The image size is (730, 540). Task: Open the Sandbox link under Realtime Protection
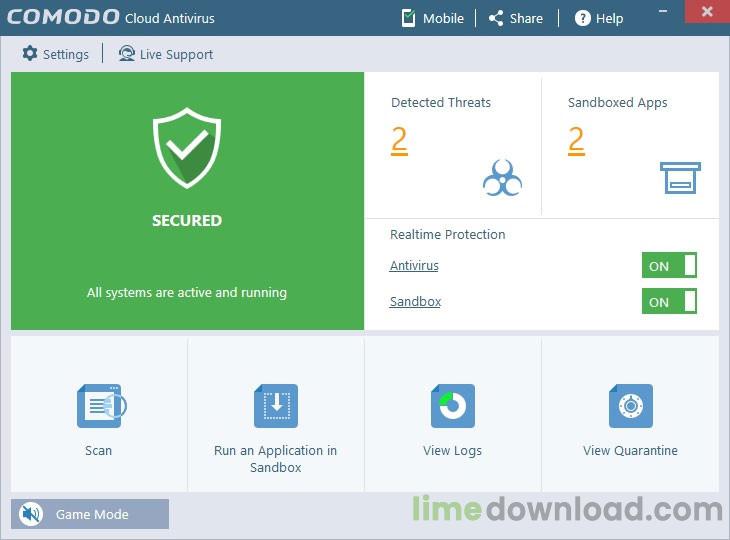point(415,302)
